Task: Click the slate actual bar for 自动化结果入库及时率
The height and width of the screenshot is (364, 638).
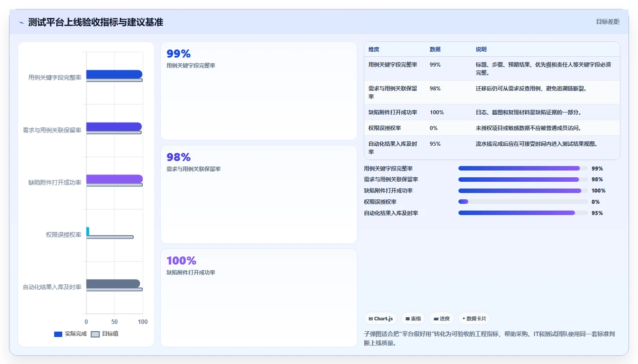Action: pos(113,283)
